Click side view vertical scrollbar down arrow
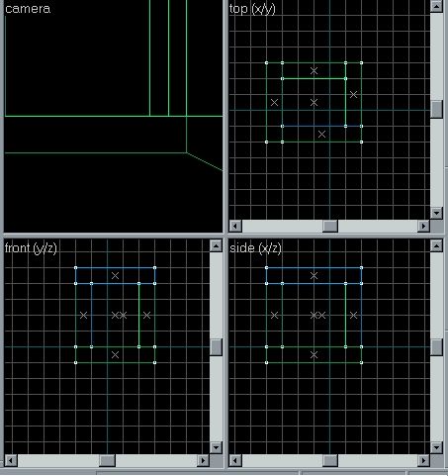The height and width of the screenshot is (476, 448). point(436,447)
